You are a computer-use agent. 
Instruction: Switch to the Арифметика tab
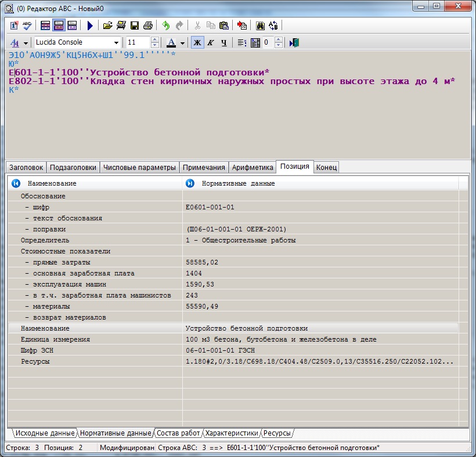click(x=253, y=167)
